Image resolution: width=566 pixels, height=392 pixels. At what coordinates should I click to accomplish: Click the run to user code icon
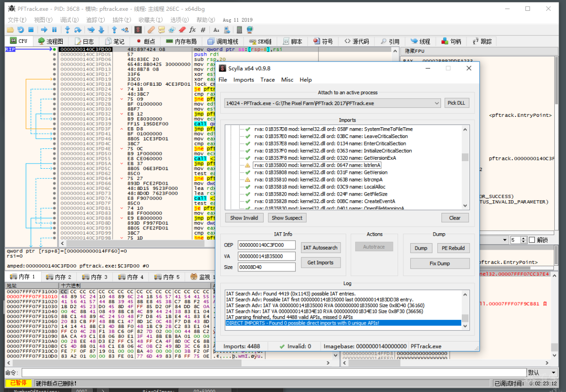(125, 29)
